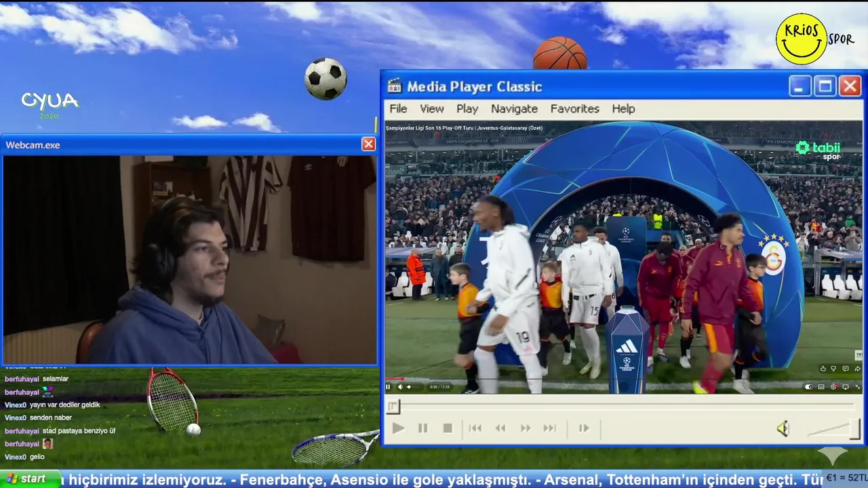Click the Media Player Classic title bar icon
868x488 pixels.
pyautogui.click(x=394, y=86)
